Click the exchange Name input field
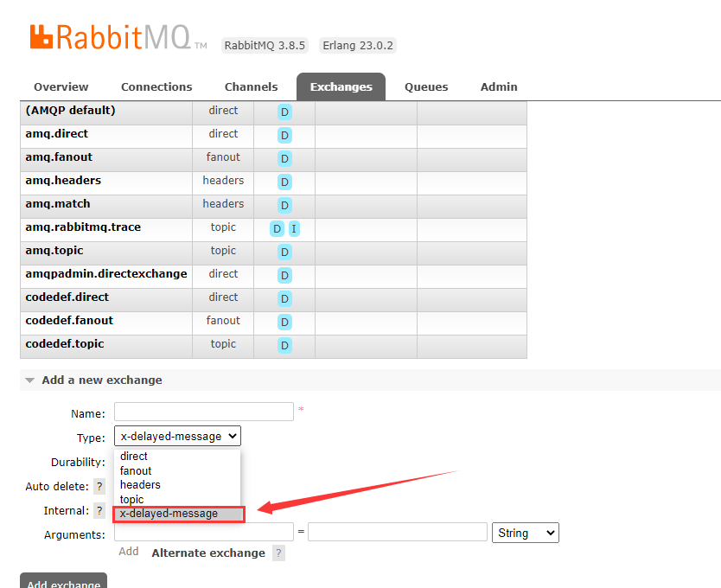This screenshot has height=588, width=721. click(x=204, y=412)
